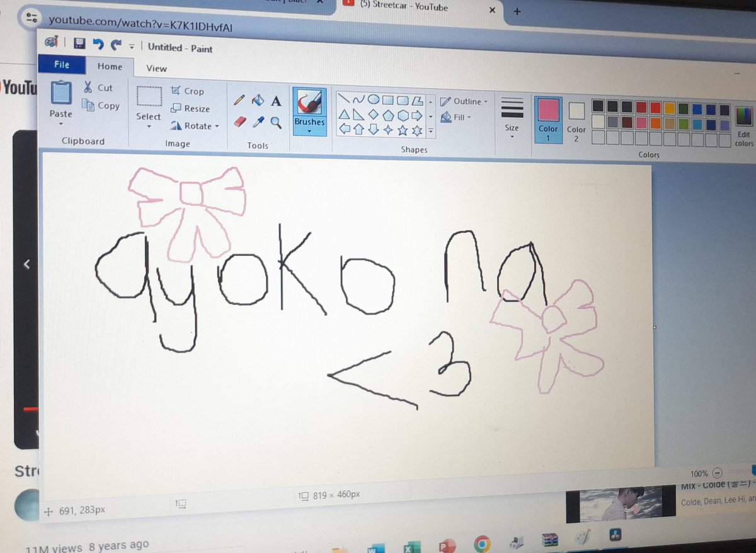Click the Color 1 button

click(548, 119)
